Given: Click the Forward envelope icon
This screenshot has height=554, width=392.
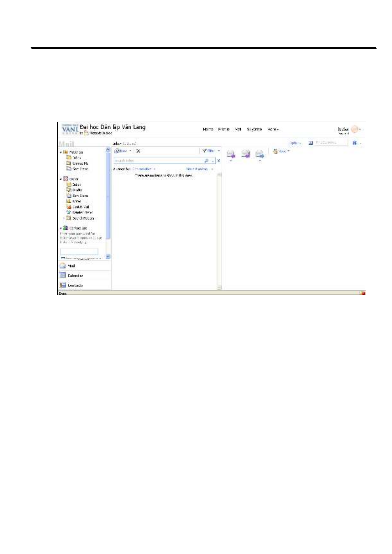Looking at the screenshot, I should [x=260, y=154].
